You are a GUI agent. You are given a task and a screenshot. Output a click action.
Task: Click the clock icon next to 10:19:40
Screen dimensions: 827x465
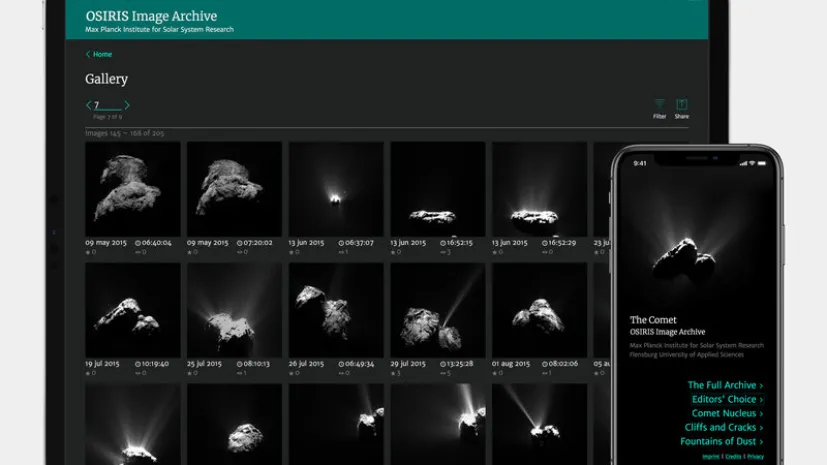(138, 364)
